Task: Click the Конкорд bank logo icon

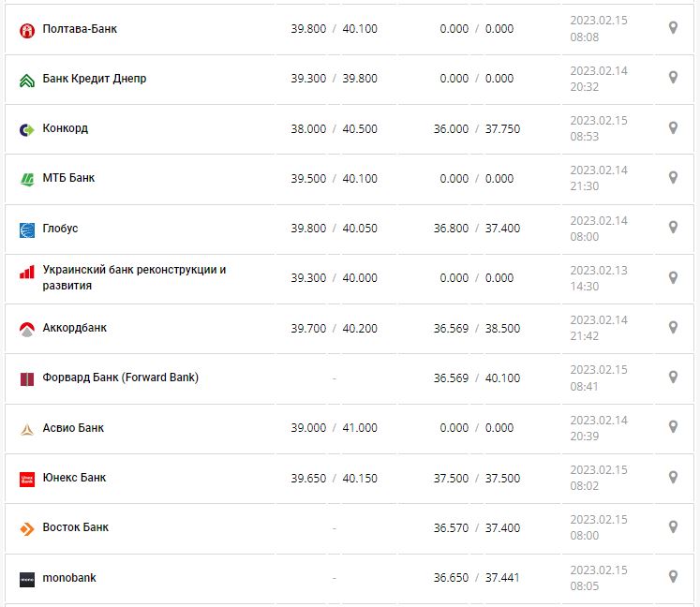Action: pyautogui.click(x=27, y=129)
